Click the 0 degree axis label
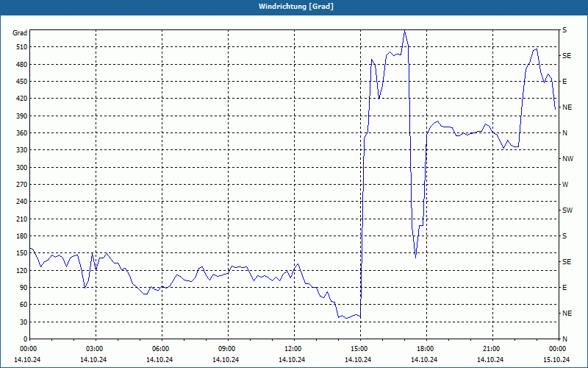This screenshot has height=368, width=588. coord(26,339)
